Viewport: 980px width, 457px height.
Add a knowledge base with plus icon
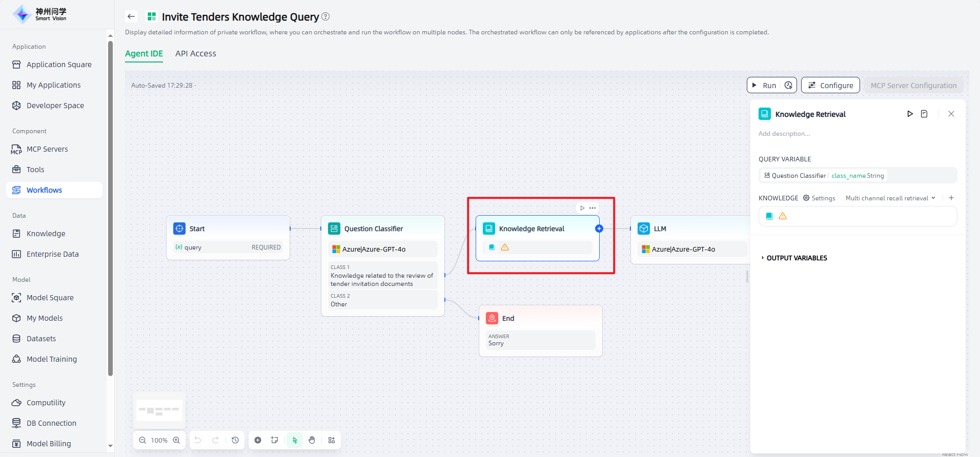click(951, 198)
